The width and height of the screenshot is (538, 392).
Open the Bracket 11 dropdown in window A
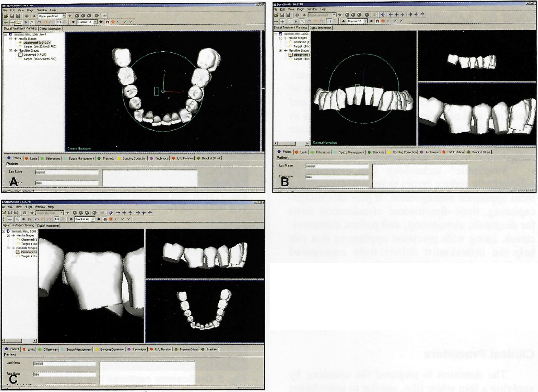coord(95,22)
